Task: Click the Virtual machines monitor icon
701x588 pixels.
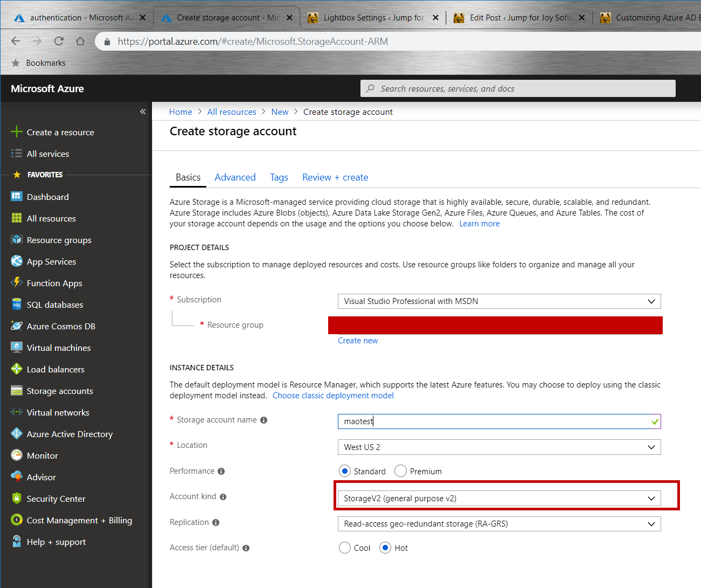Action: coord(17,348)
